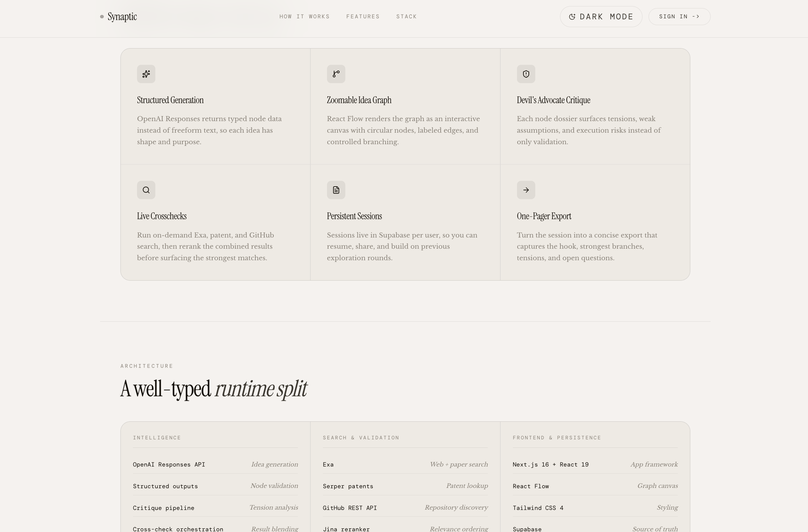Image resolution: width=808 pixels, height=532 pixels.
Task: Click the One-Pager Export heading
Action: coord(544,216)
